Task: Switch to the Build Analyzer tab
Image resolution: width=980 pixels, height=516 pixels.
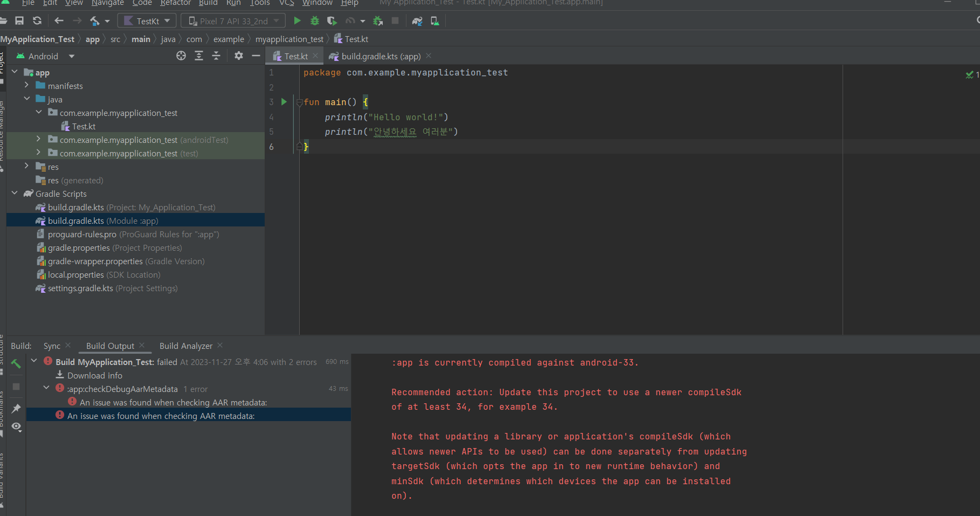Action: (186, 346)
